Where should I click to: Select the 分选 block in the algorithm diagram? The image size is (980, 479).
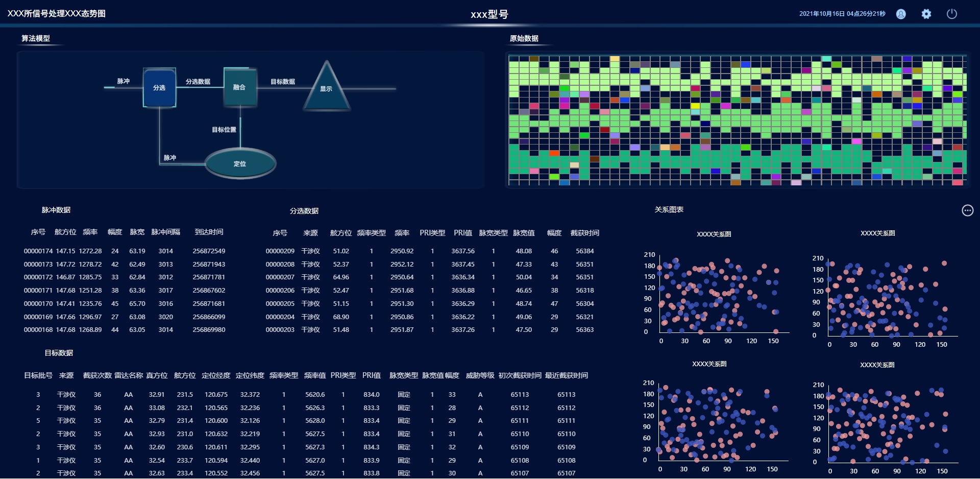[159, 88]
